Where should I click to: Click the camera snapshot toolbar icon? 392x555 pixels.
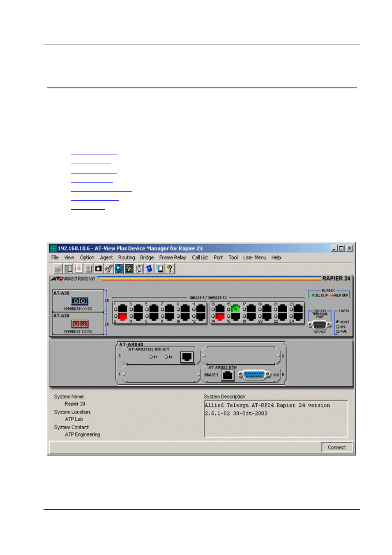[99, 269]
